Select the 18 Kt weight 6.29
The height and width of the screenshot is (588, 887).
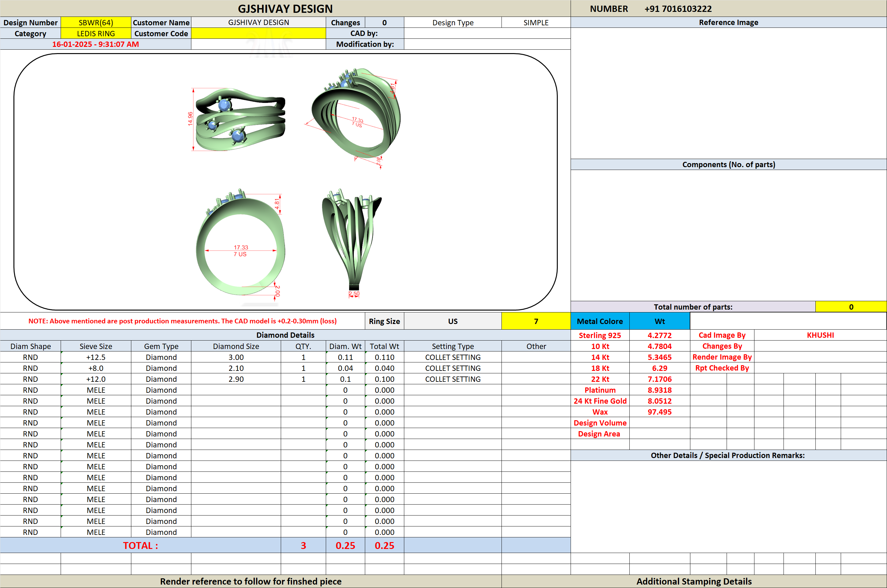tap(660, 368)
